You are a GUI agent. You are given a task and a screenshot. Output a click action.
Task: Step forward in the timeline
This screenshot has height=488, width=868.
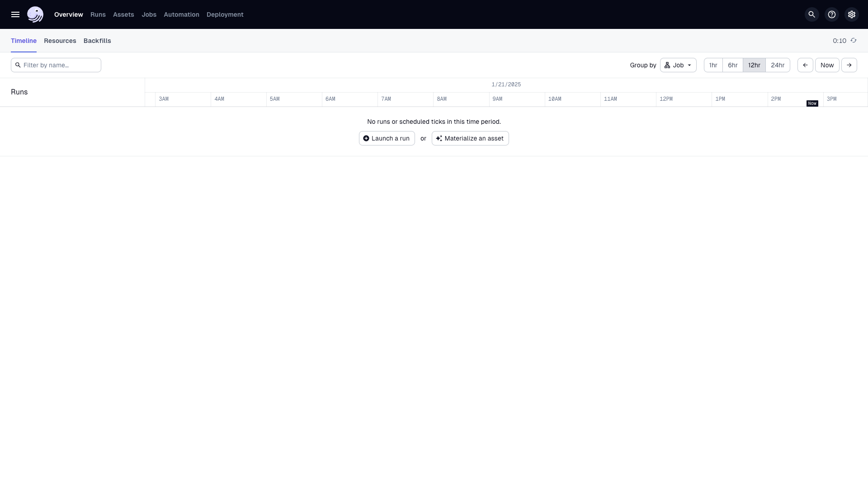(x=849, y=65)
